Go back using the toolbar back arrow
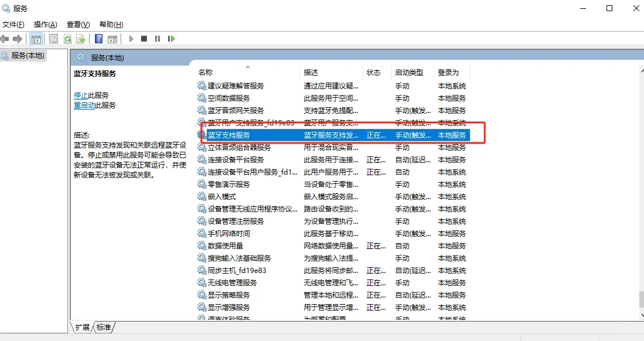 pyautogui.click(x=5, y=39)
